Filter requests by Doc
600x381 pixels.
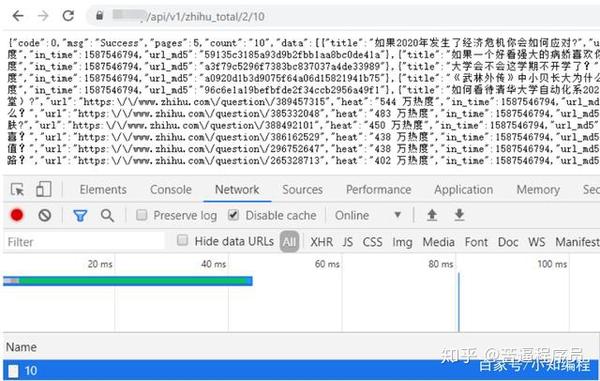508,242
